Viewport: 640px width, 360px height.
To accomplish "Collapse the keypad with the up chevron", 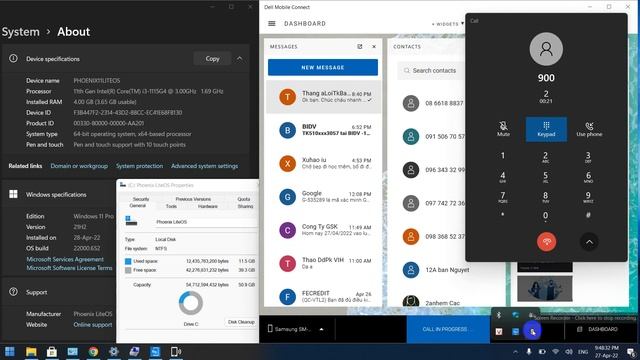I will click(x=589, y=242).
